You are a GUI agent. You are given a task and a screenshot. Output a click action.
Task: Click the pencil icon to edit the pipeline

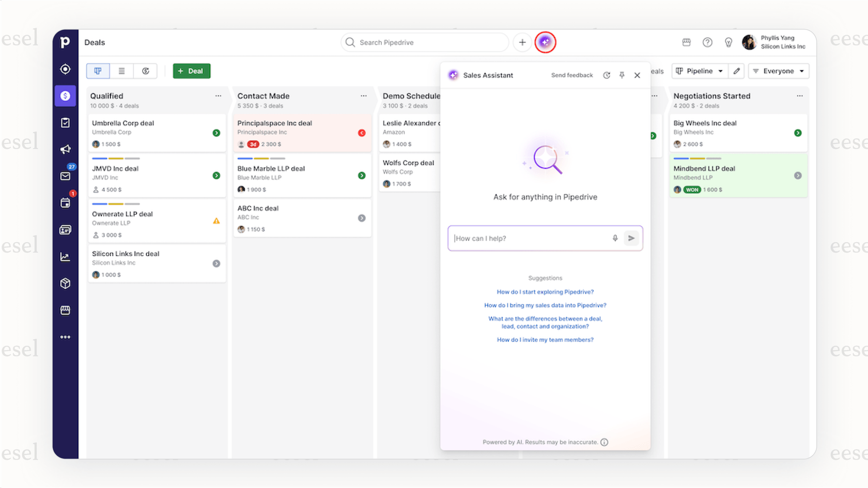click(x=736, y=71)
